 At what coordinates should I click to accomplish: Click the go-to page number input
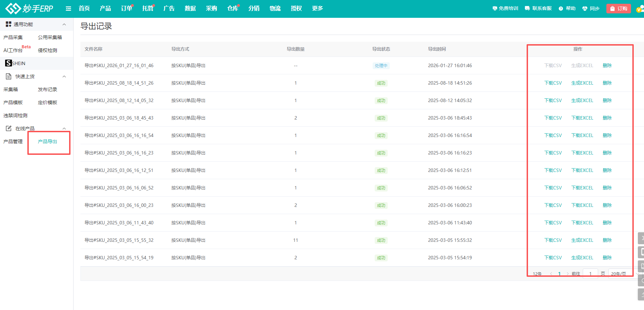point(590,274)
